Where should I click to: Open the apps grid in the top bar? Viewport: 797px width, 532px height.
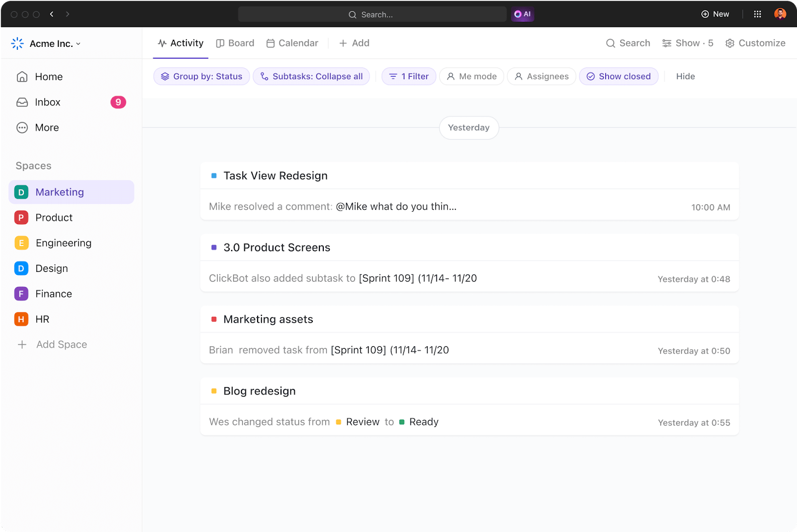pyautogui.click(x=757, y=13)
